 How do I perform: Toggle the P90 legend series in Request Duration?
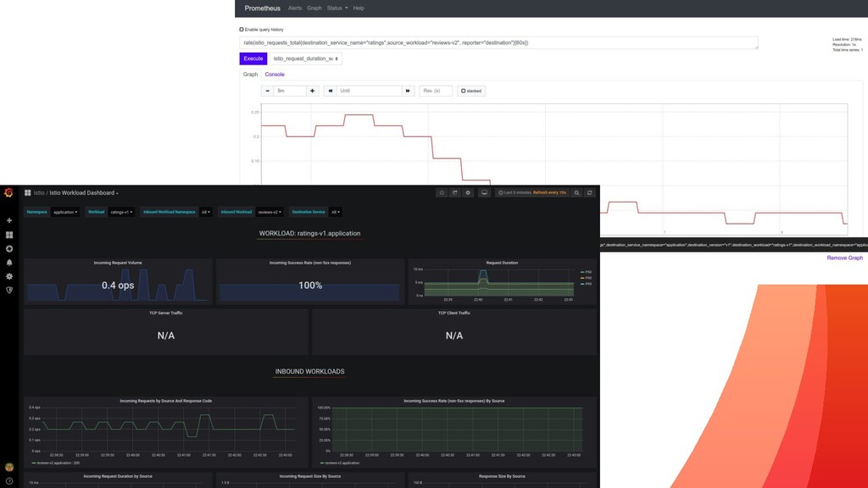[587, 278]
